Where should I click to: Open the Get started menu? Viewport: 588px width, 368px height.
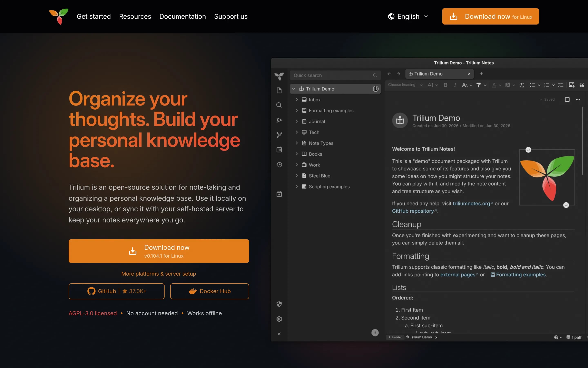[94, 17]
